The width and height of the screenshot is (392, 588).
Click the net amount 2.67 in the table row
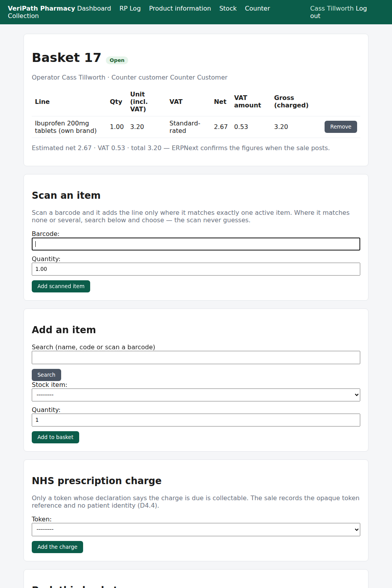pos(221,127)
